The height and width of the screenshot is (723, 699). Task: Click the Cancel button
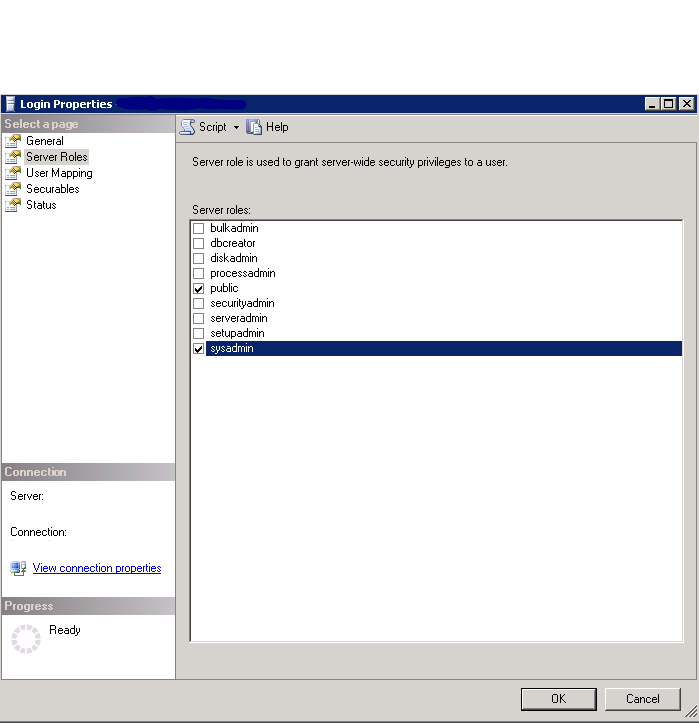(643, 699)
